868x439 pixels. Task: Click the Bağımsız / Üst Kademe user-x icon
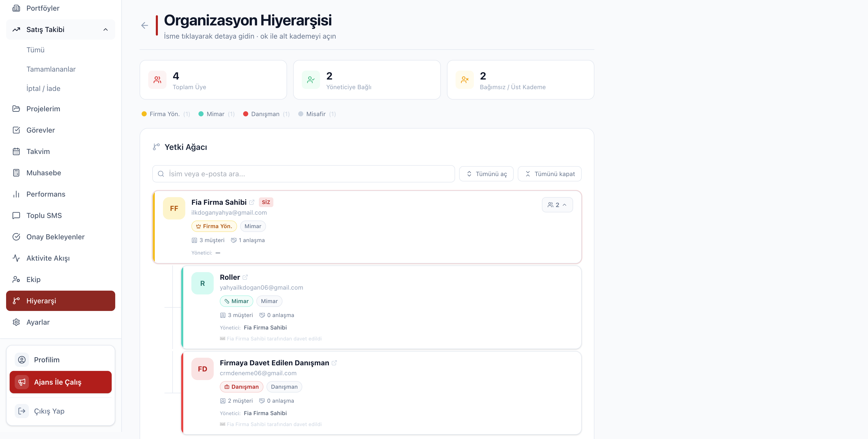(x=465, y=80)
